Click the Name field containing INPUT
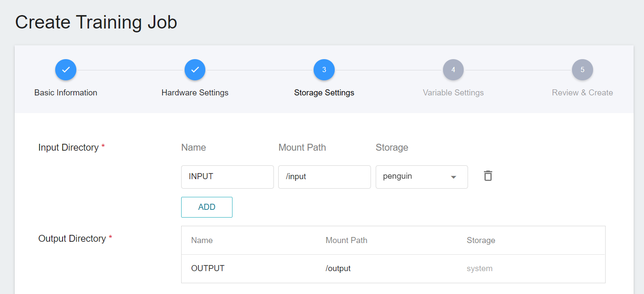This screenshot has height=294, width=644. (x=227, y=177)
